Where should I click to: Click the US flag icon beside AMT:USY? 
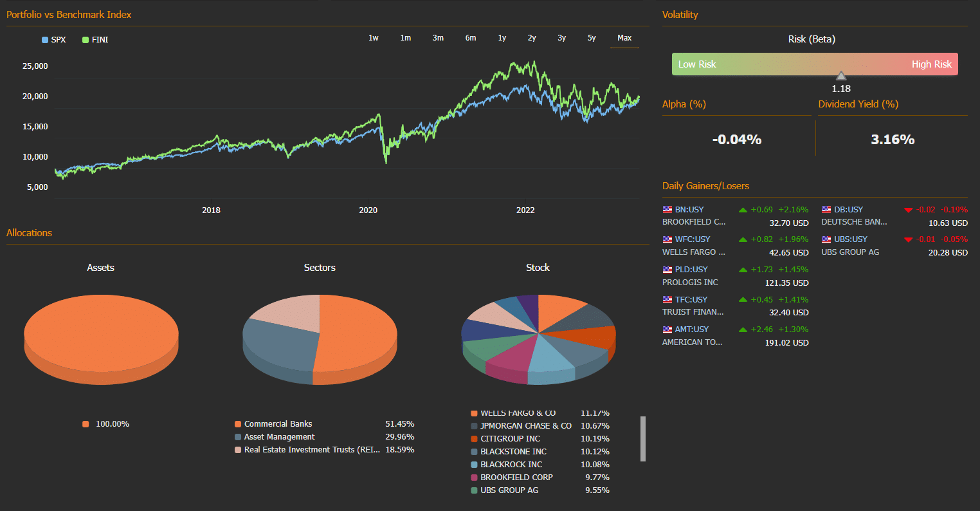[667, 329]
